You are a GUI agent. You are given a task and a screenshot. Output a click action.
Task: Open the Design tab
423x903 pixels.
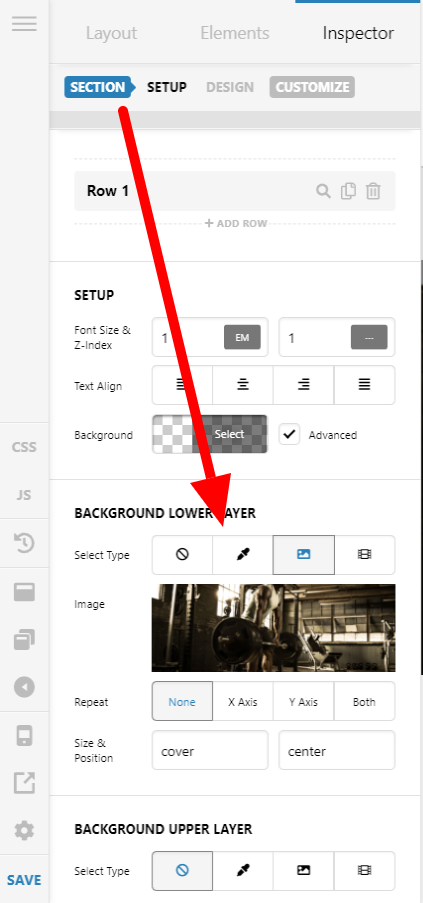[230, 88]
